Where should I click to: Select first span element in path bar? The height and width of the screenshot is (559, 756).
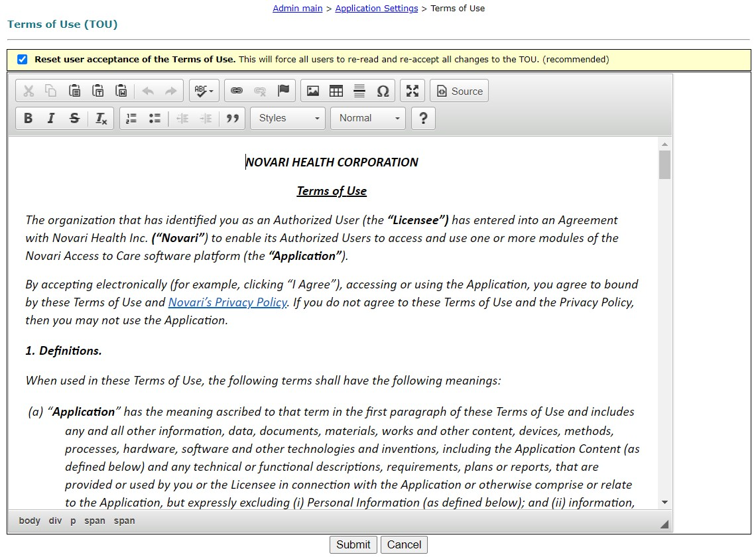[x=94, y=521]
